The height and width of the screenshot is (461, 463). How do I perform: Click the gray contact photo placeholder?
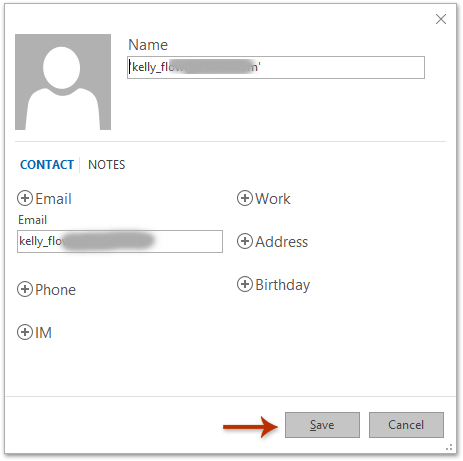coord(63,82)
